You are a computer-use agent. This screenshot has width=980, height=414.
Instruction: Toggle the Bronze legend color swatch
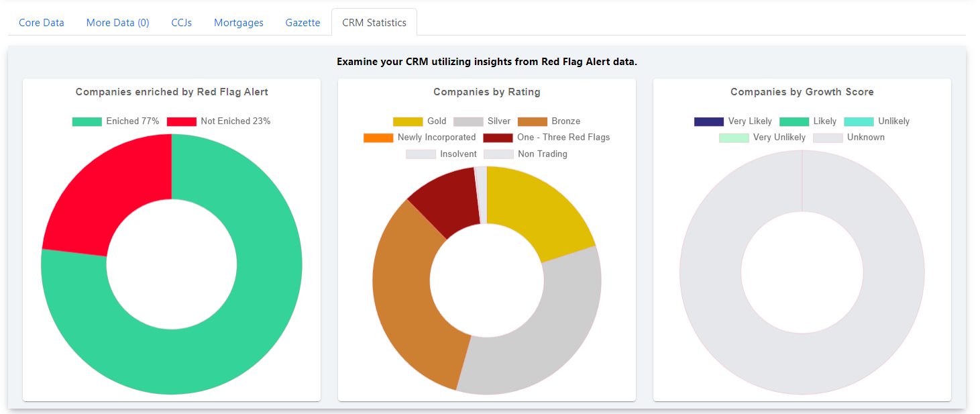533,121
